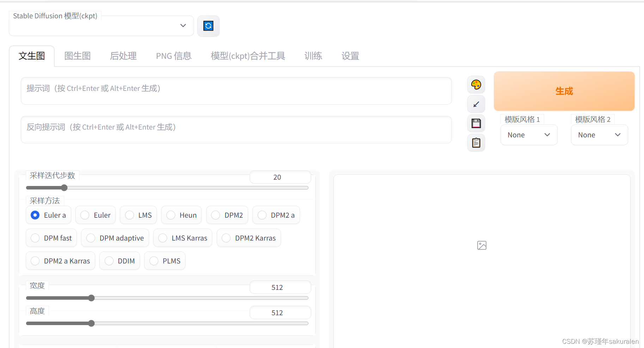Image resolution: width=644 pixels, height=348 pixels.
Task: Click the 高度 slider handle
Action: pos(91,323)
